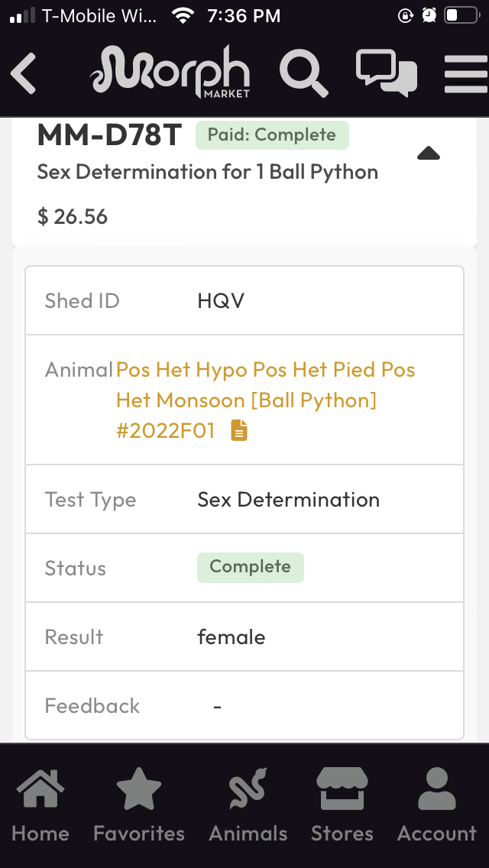Image resolution: width=489 pixels, height=868 pixels.
Task: Open the Stores tab
Action: click(x=342, y=805)
